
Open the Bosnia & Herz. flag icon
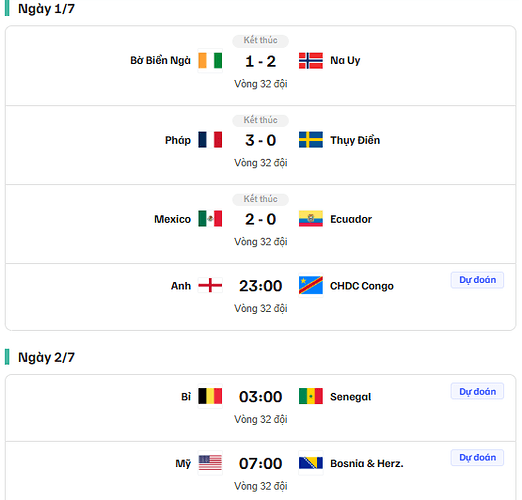(x=311, y=463)
